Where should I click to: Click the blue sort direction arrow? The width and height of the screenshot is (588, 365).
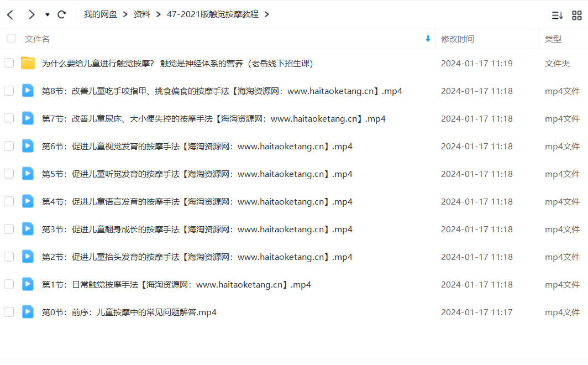click(x=428, y=38)
